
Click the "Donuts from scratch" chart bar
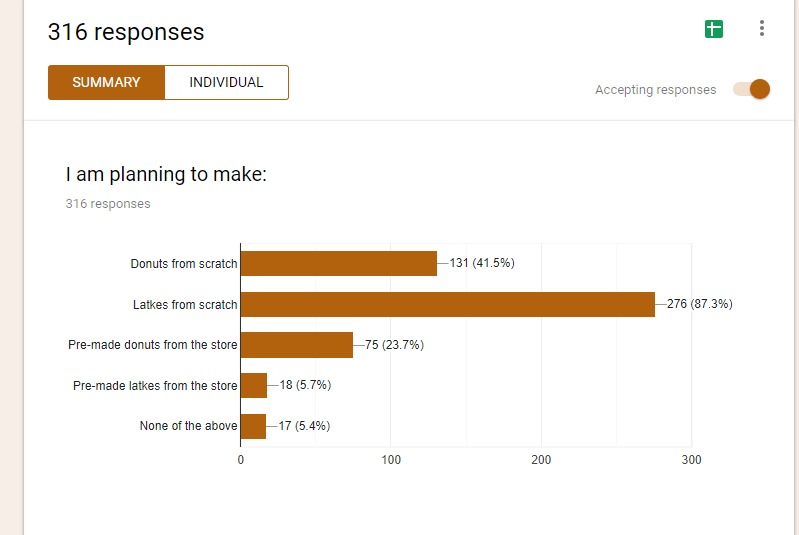(338, 263)
